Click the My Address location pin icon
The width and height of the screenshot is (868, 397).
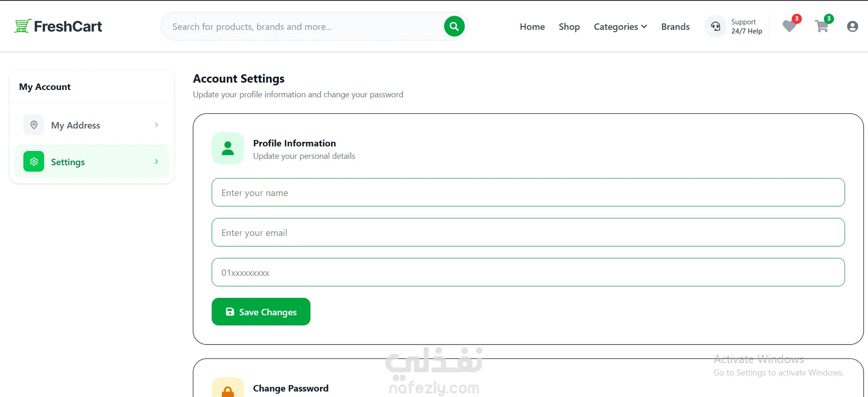pyautogui.click(x=34, y=125)
